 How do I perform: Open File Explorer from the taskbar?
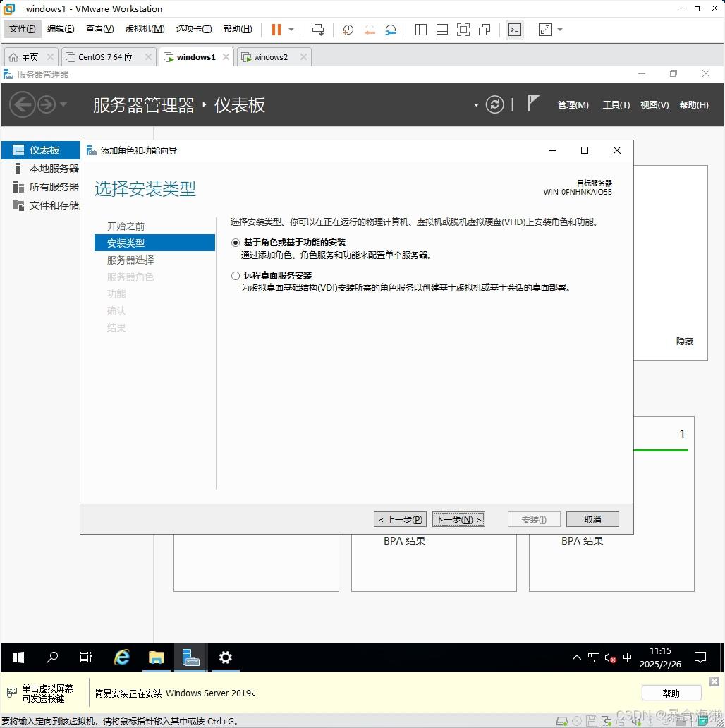coord(157,657)
